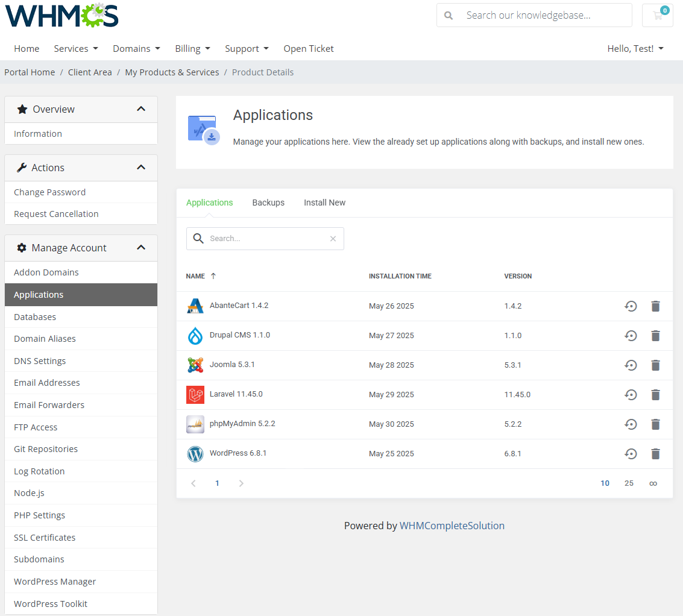Expand the Hello, Test! user menu

[x=635, y=49]
